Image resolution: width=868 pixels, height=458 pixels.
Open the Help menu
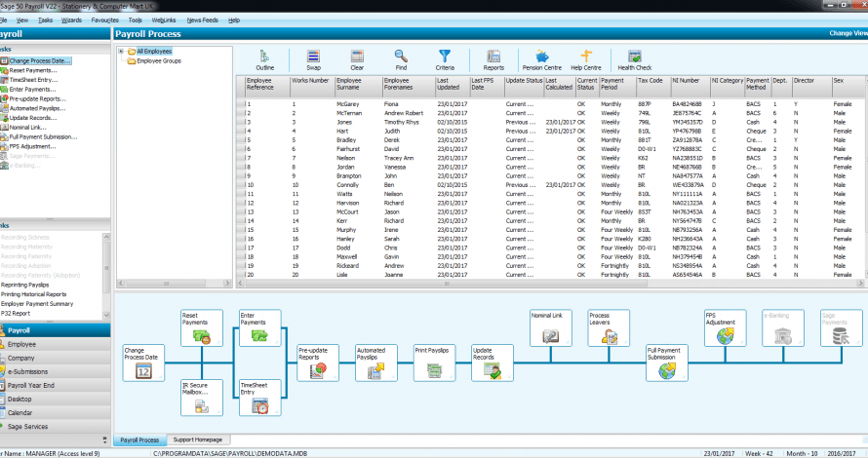(x=234, y=19)
